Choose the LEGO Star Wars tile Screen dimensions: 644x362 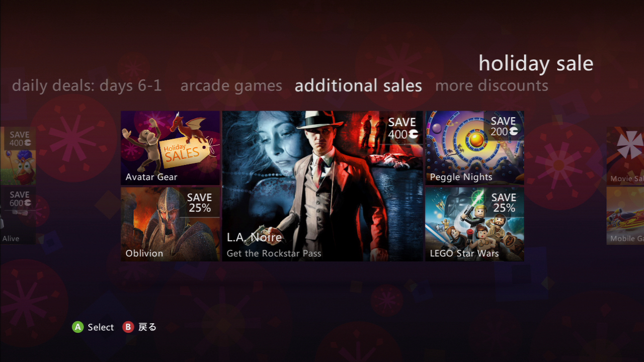[x=474, y=224]
